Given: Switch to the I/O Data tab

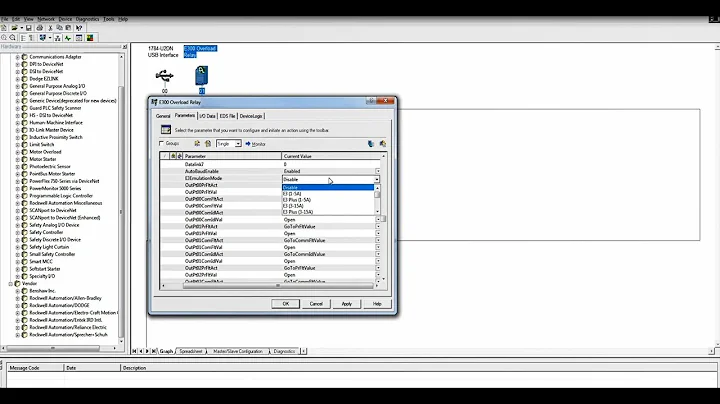Looking at the screenshot, I should click(x=208, y=116).
